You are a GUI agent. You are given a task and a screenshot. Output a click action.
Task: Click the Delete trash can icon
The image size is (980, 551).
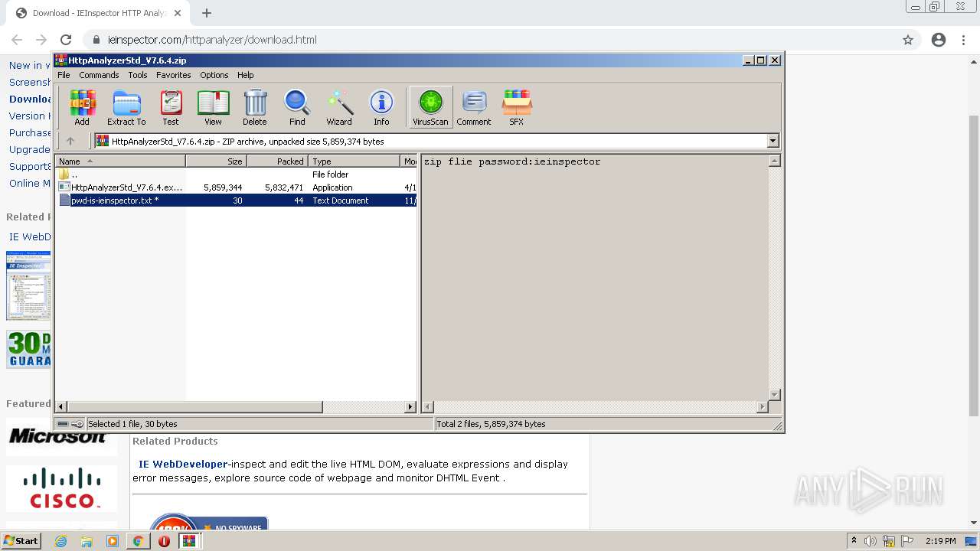pyautogui.click(x=255, y=107)
